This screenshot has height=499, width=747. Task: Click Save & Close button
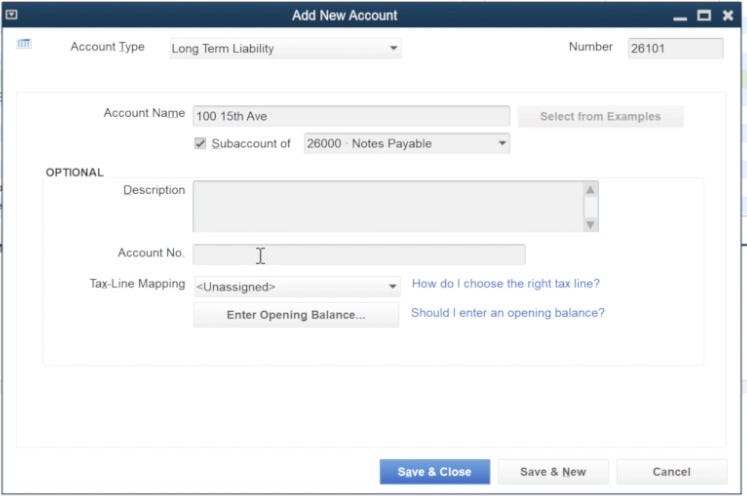point(434,472)
